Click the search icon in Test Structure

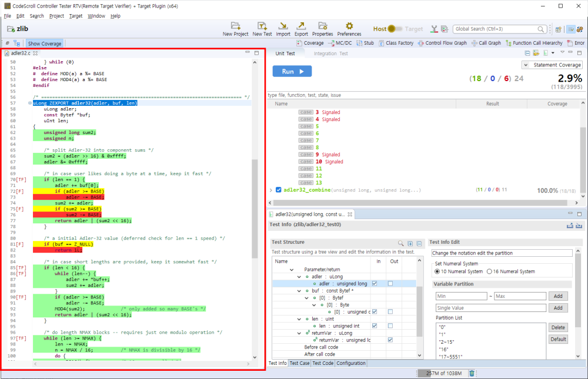(401, 243)
